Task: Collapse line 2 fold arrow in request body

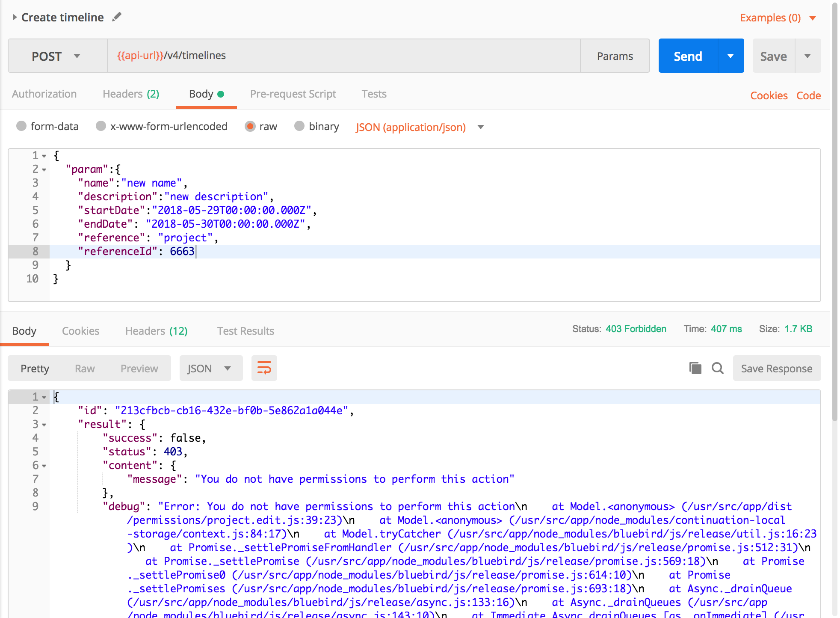Action: (x=44, y=170)
